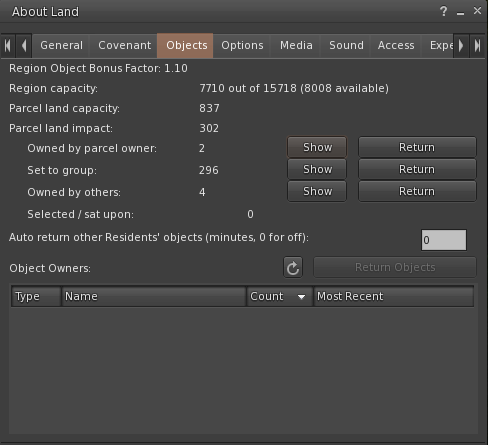Sort owners list by Count column arrow
The image size is (488, 445).
click(301, 296)
